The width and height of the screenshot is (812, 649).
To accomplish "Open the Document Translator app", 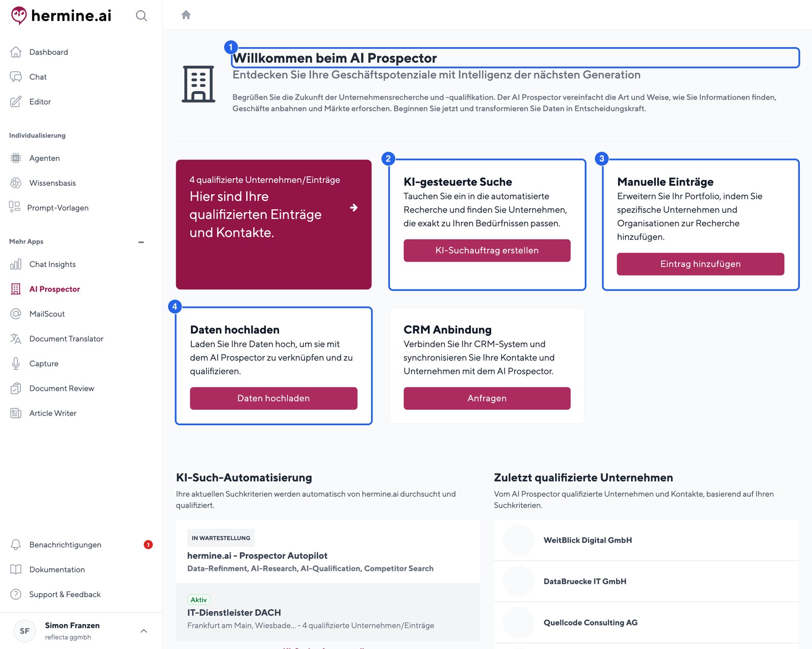I will tap(66, 339).
